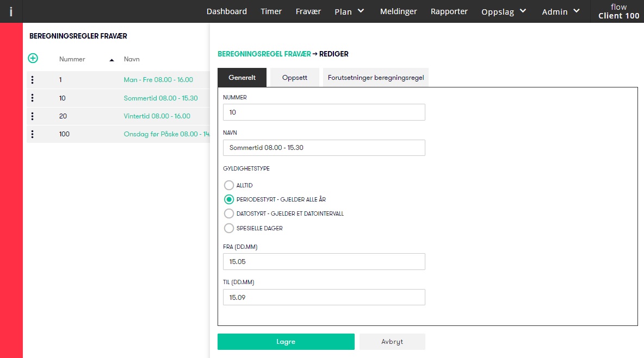
Task: Open Forutsetninger beregningsregel tab
Action: coord(375,78)
